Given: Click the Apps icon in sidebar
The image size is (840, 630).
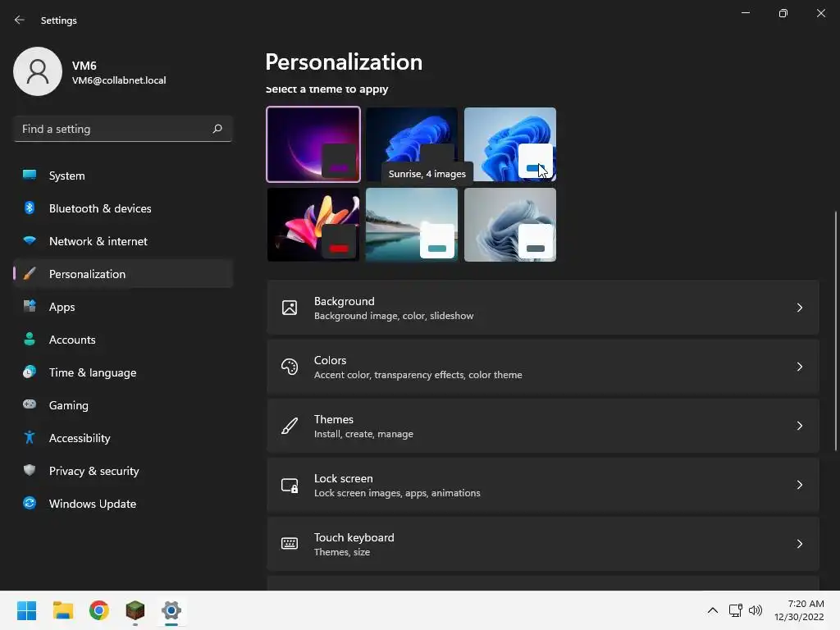Looking at the screenshot, I should (30, 307).
